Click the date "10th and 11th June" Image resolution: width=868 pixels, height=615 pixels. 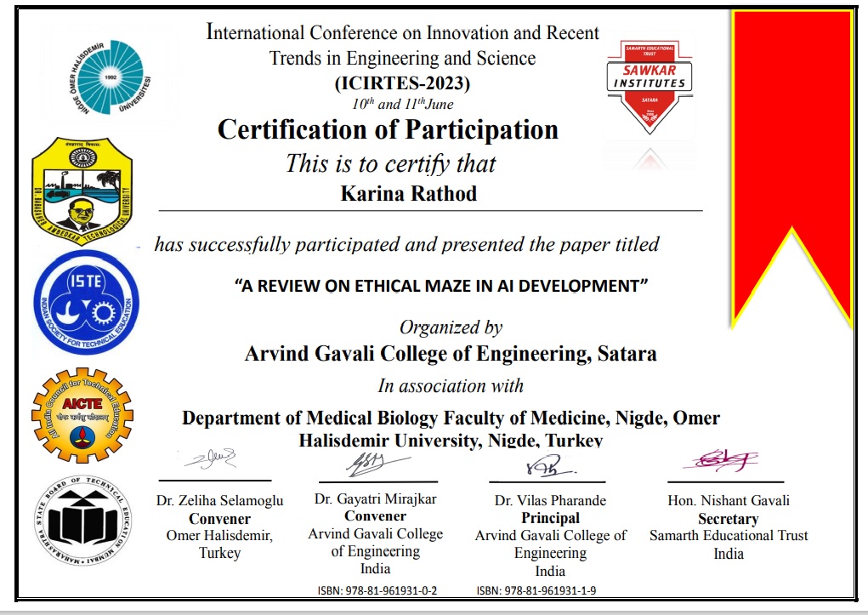402,104
